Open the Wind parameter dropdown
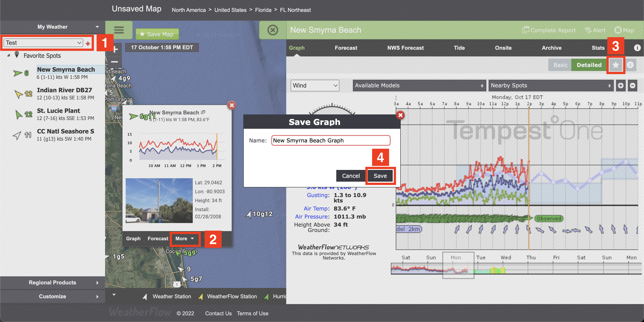Viewport: 644px width, 322px height. click(x=315, y=85)
